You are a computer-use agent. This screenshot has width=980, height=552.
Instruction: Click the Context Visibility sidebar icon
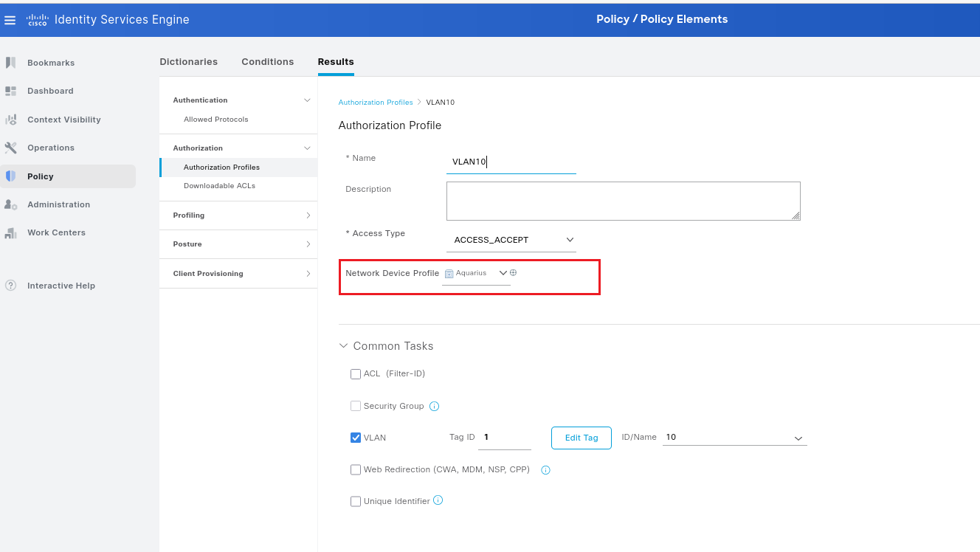10,120
